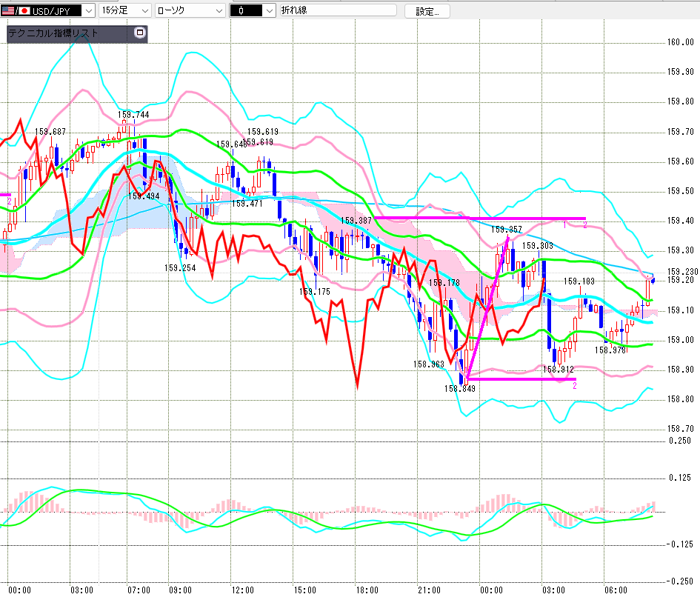Select the magenta horizontal line at 158.849 low
The width and height of the screenshot is (700, 597).
pos(519,379)
